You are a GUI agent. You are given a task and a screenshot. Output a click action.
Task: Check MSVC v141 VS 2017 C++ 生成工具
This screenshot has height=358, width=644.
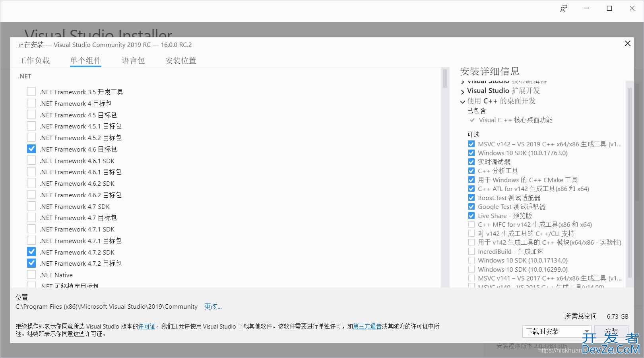(x=471, y=278)
